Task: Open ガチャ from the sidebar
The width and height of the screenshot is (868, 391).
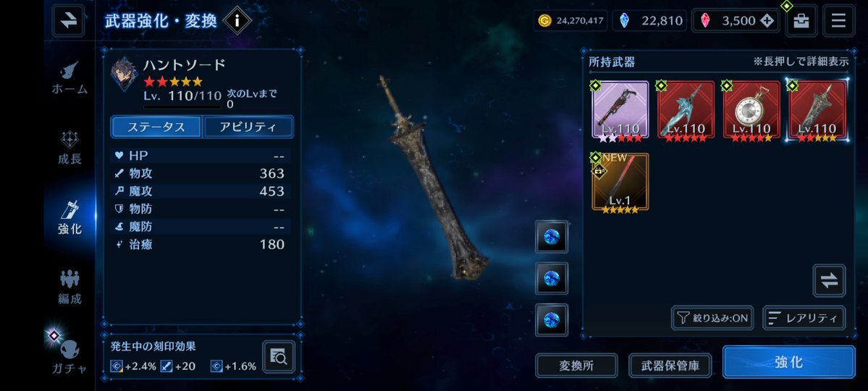Action: pyautogui.click(x=69, y=358)
